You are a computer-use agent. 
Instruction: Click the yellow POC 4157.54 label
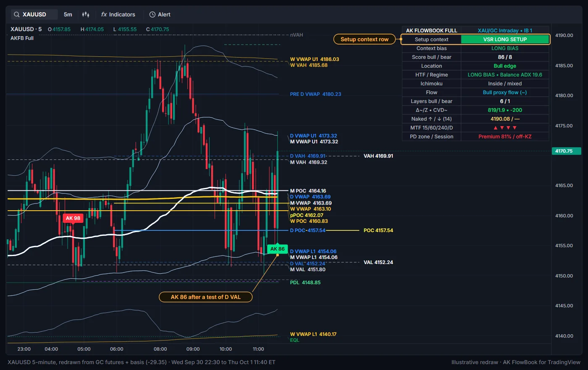[378, 230]
